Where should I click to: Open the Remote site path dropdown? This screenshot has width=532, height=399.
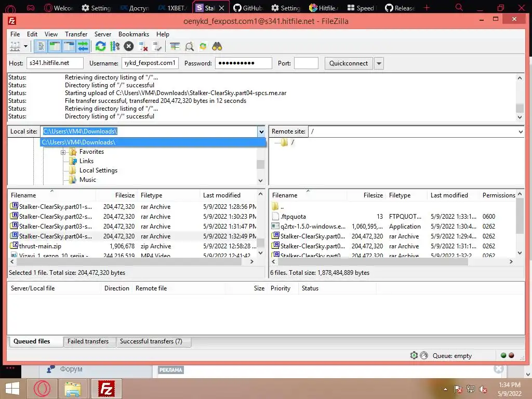pyautogui.click(x=521, y=131)
